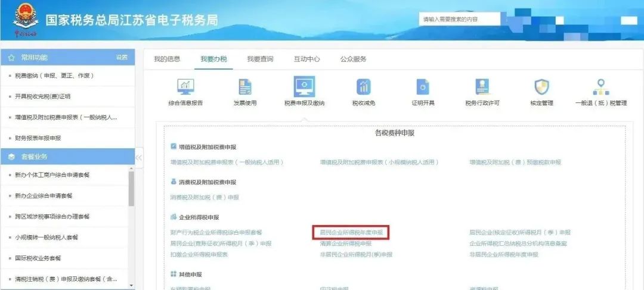The width and height of the screenshot is (644, 290).
Task: Click the 国家税务总局江苏省电子税务局 title
Action: pos(131,20)
